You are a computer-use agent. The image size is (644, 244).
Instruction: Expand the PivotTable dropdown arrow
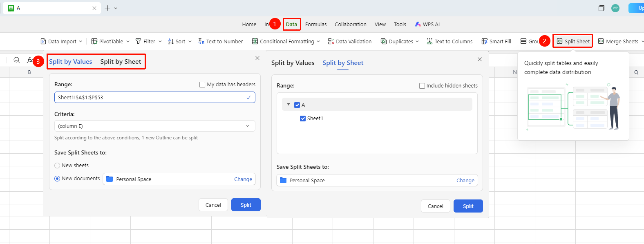point(128,41)
